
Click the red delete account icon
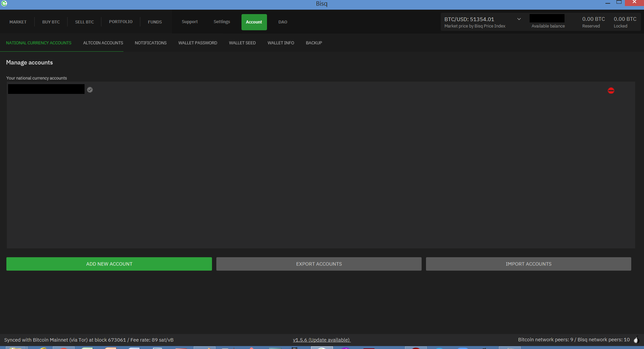(x=611, y=91)
